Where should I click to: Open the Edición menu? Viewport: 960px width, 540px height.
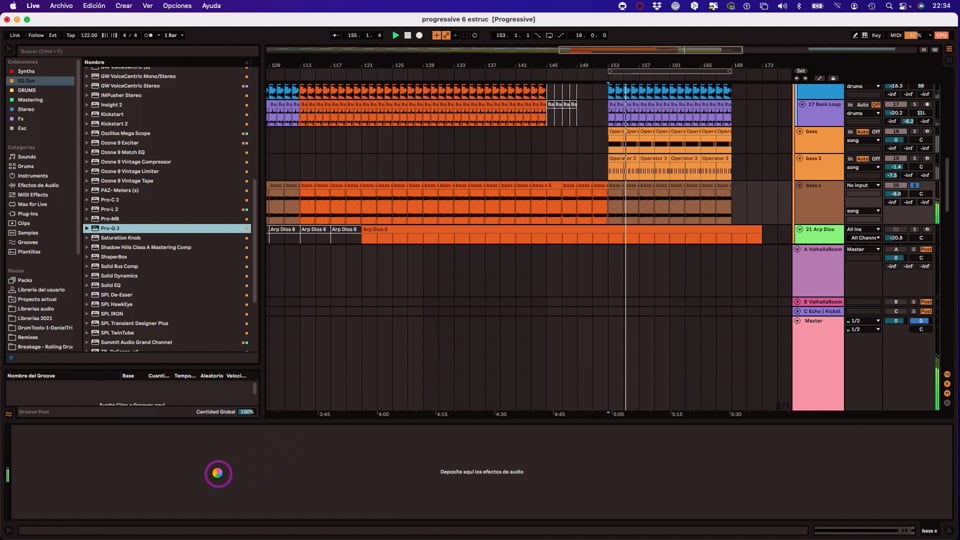pos(94,6)
